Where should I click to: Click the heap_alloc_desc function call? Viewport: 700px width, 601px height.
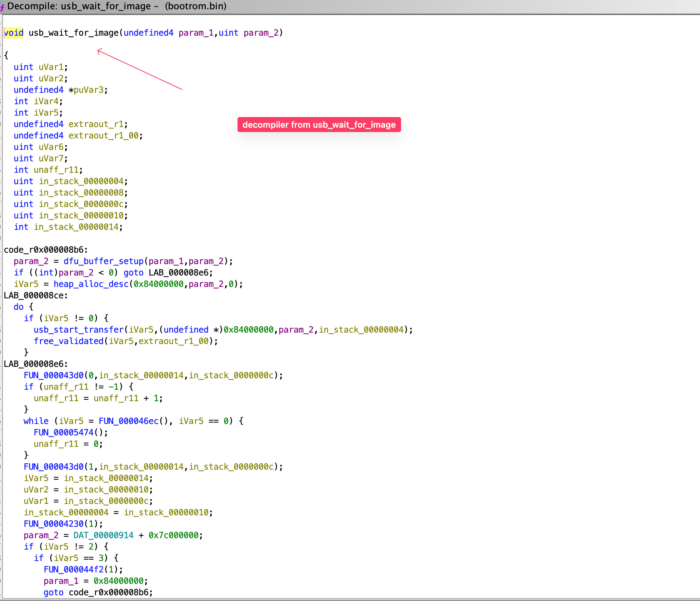pos(91,284)
